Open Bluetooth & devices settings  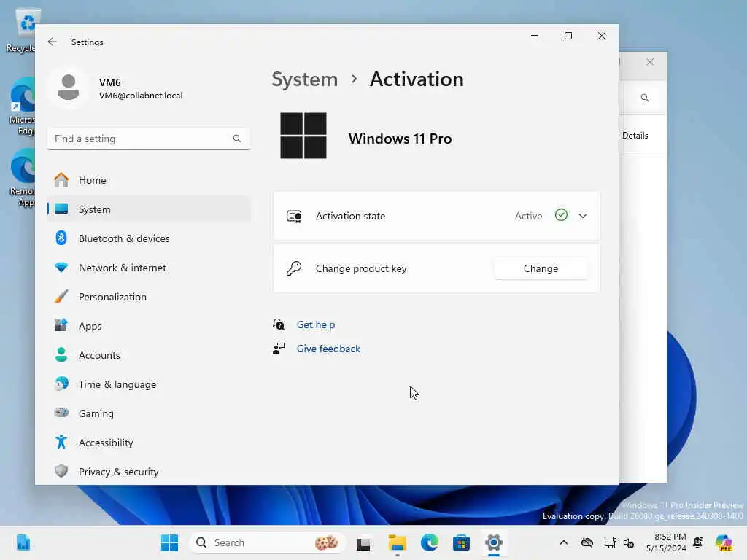(x=149, y=238)
